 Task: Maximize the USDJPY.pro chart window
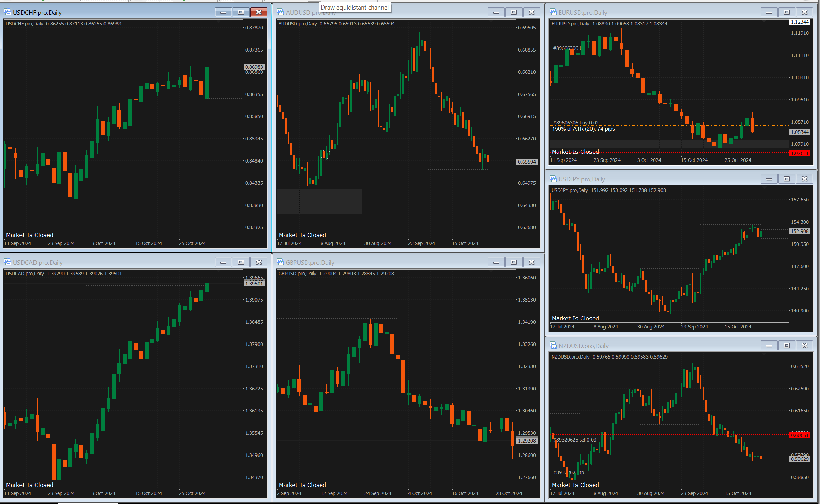(x=787, y=179)
